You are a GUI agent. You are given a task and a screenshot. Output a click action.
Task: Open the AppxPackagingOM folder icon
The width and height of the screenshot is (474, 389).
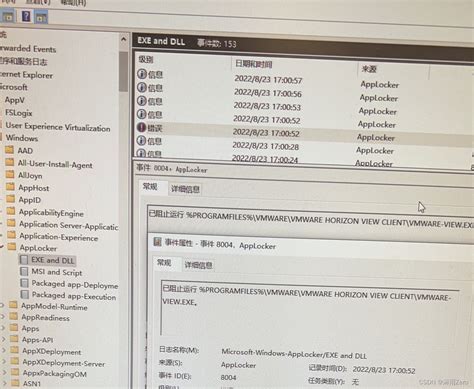pyautogui.click(x=15, y=372)
